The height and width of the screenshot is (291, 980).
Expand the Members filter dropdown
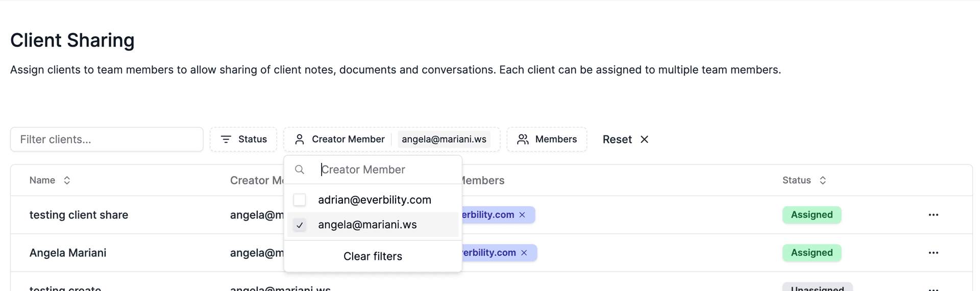point(547,139)
